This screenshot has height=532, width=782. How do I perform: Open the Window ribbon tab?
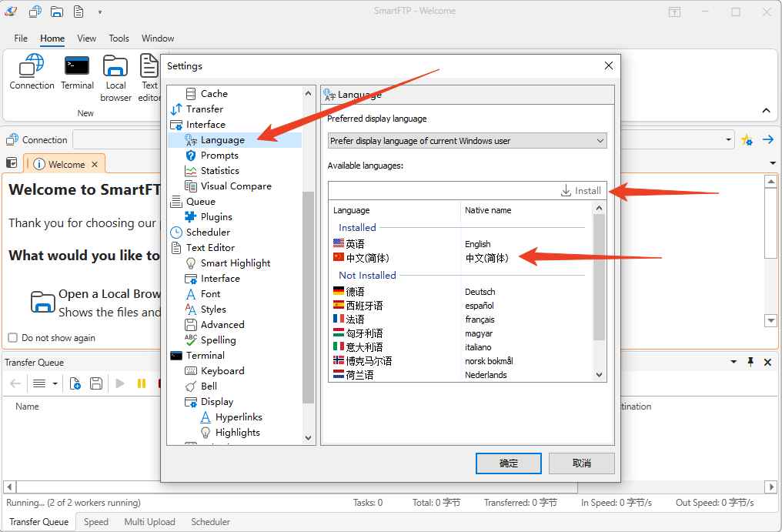158,38
